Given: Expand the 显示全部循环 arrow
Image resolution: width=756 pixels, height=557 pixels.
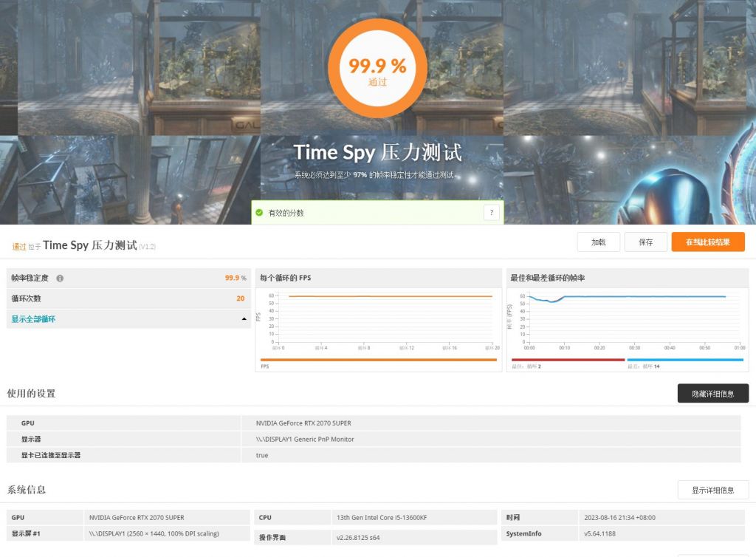Looking at the screenshot, I should [x=244, y=319].
